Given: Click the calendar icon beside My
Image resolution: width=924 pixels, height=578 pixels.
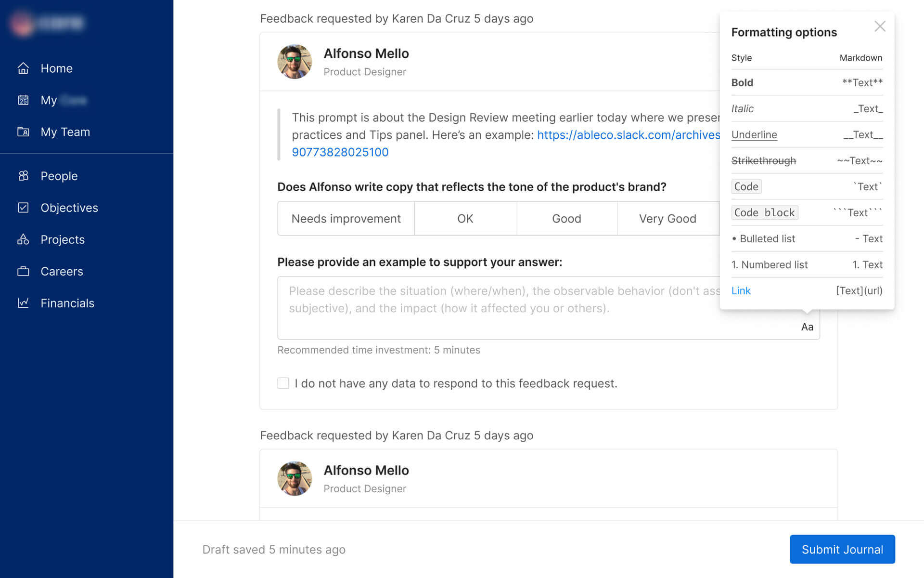Looking at the screenshot, I should coord(23,100).
